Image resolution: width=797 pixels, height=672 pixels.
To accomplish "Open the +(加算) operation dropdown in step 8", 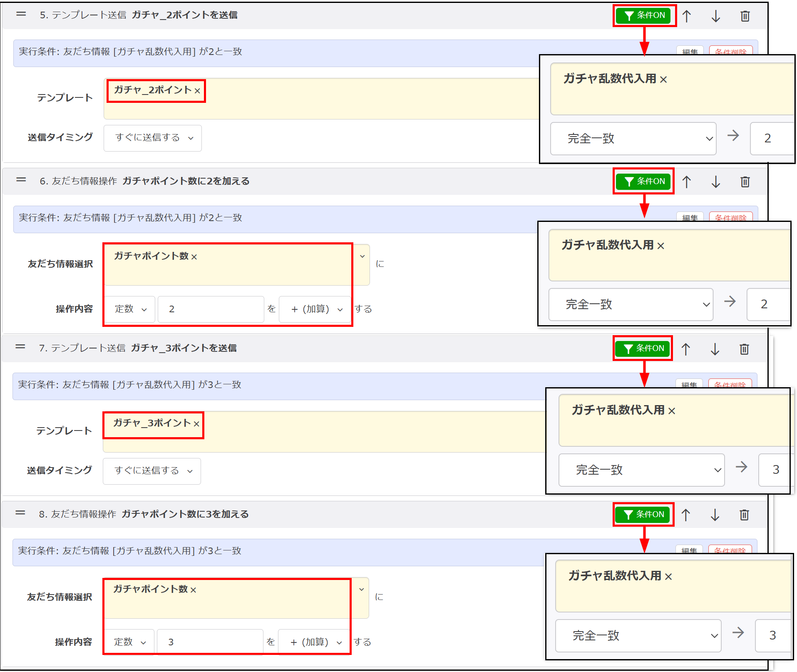I will click(x=313, y=641).
